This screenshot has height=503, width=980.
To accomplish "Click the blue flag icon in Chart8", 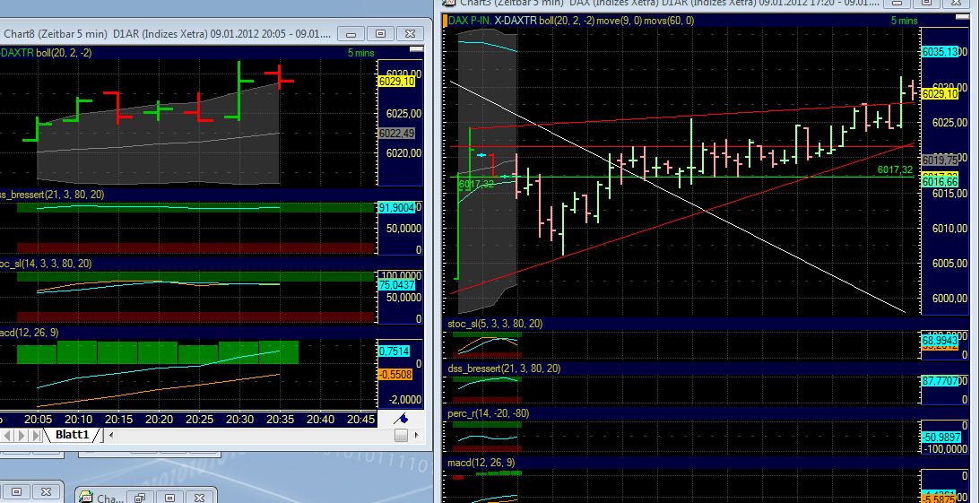I will tap(402, 419).
